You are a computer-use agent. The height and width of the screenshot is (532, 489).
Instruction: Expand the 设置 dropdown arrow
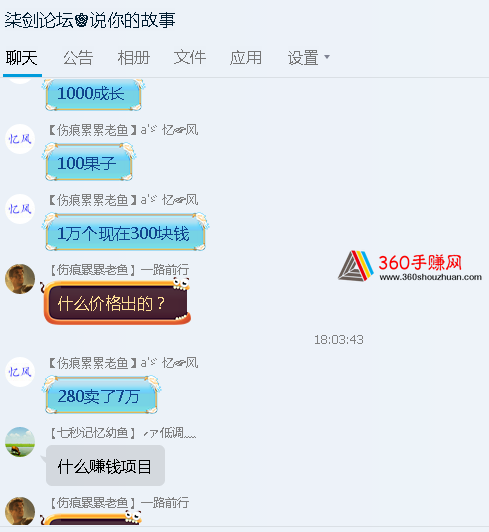coord(327,57)
